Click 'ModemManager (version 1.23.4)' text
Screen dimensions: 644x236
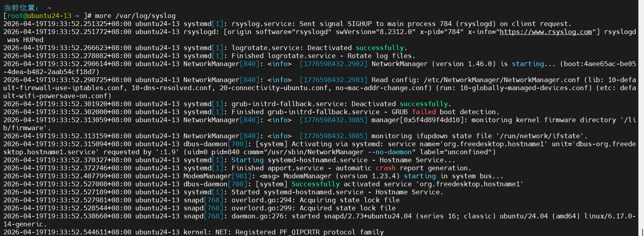[x=342, y=176]
